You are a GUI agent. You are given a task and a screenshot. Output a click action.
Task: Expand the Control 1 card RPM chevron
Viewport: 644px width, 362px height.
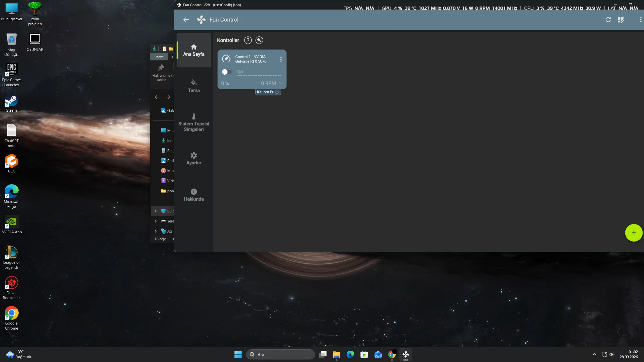pos(281,83)
